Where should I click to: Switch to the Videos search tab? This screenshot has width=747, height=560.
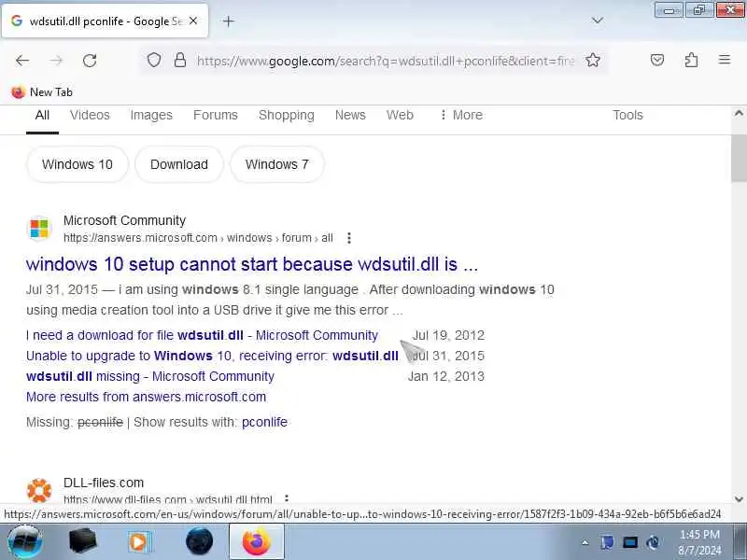coord(90,115)
